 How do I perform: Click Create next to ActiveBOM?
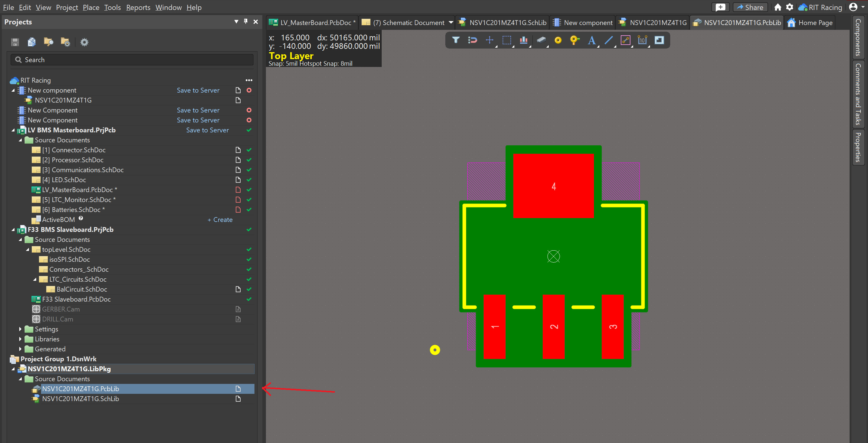point(220,220)
